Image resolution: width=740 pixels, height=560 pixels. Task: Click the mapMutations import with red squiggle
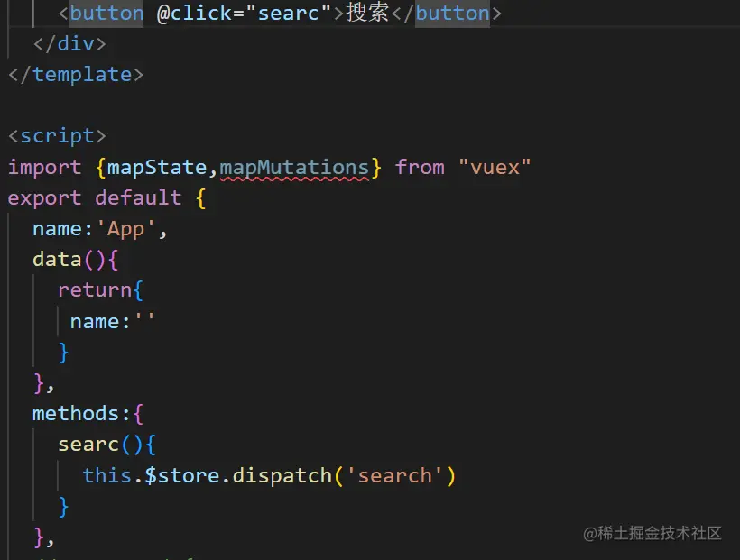tap(294, 167)
